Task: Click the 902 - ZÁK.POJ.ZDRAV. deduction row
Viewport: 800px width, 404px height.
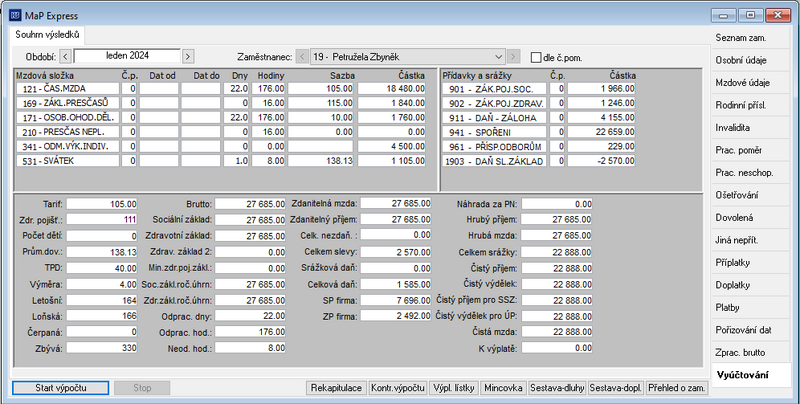Action: click(x=539, y=103)
